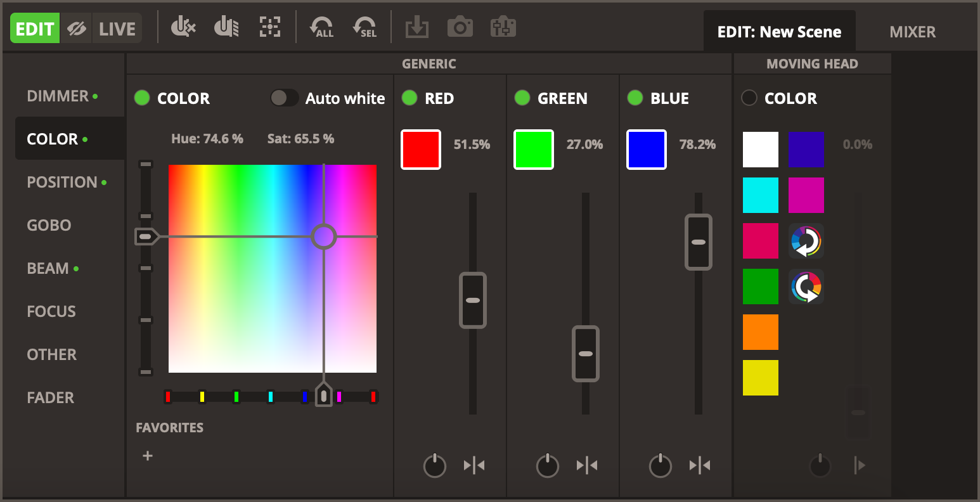Click the hand with X clear icon
The image size is (980, 502).
[x=183, y=27]
